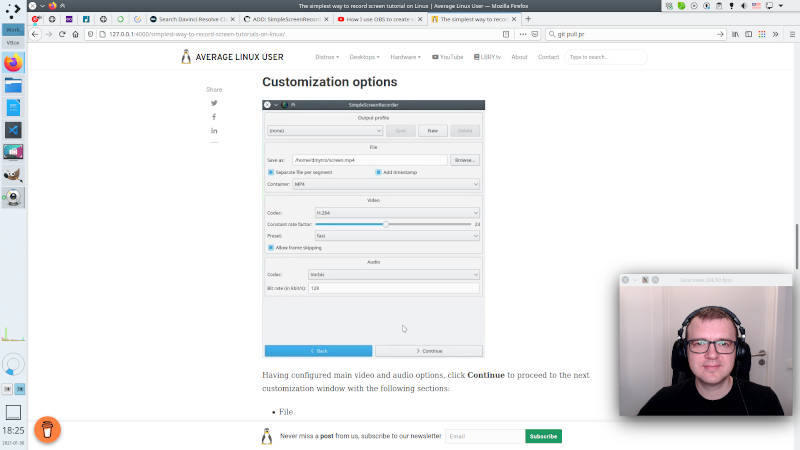
Task: Open the colorful grid extension icon
Action: click(762, 34)
